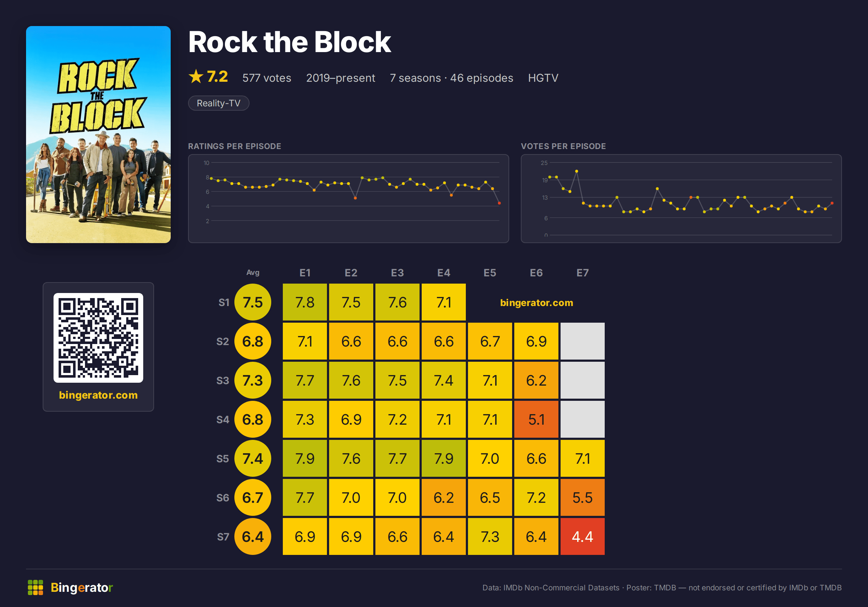This screenshot has height=607, width=868.
Task: Select the E7 column header
Action: [583, 273]
